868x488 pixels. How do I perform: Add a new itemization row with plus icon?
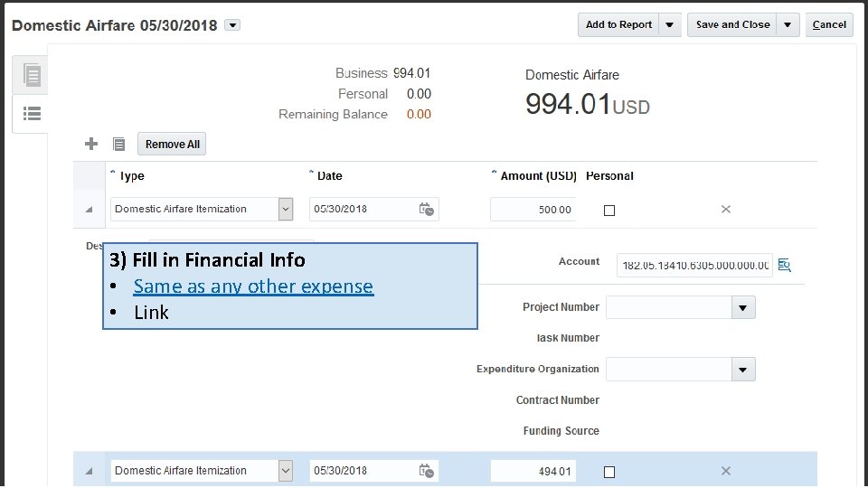click(x=91, y=144)
